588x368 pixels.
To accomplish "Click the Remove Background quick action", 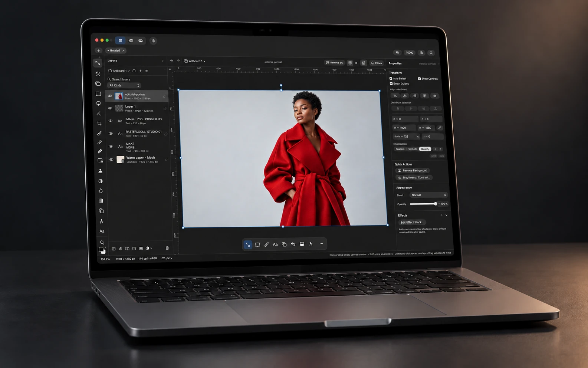I will pos(413,171).
